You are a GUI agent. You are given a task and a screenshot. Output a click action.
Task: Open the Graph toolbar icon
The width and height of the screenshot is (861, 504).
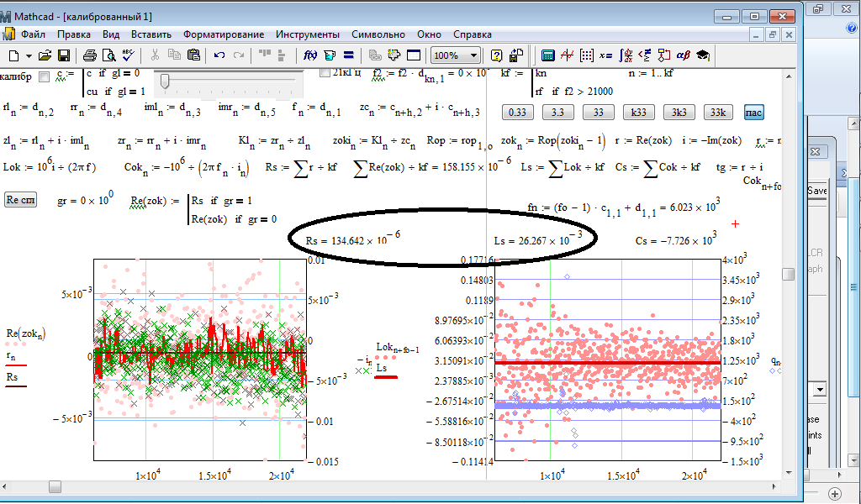pos(568,55)
